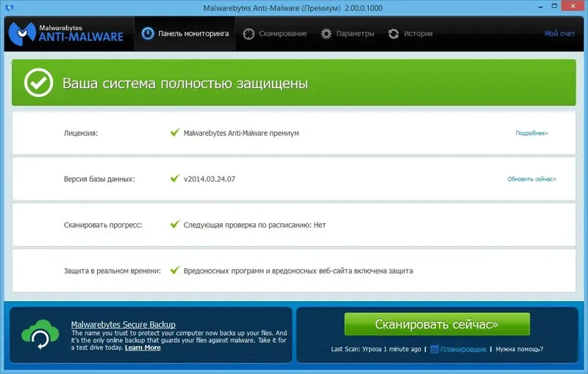Click the green check by Вредоносных программ
The height and width of the screenshot is (374, 588).
pyautogui.click(x=175, y=270)
